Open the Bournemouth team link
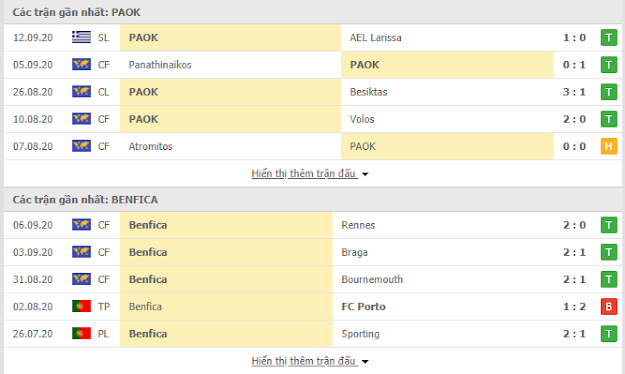The width and height of the screenshot is (625, 374). coord(372,280)
